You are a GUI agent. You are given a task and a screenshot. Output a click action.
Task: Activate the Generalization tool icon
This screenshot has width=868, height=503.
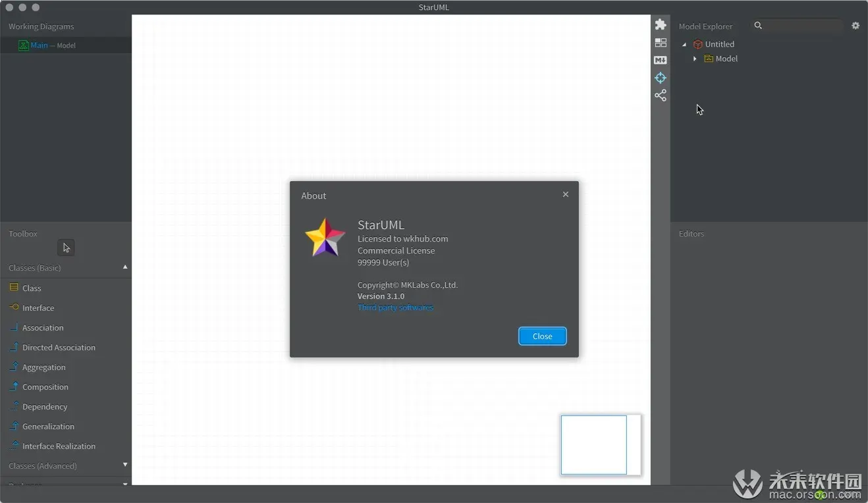point(14,426)
